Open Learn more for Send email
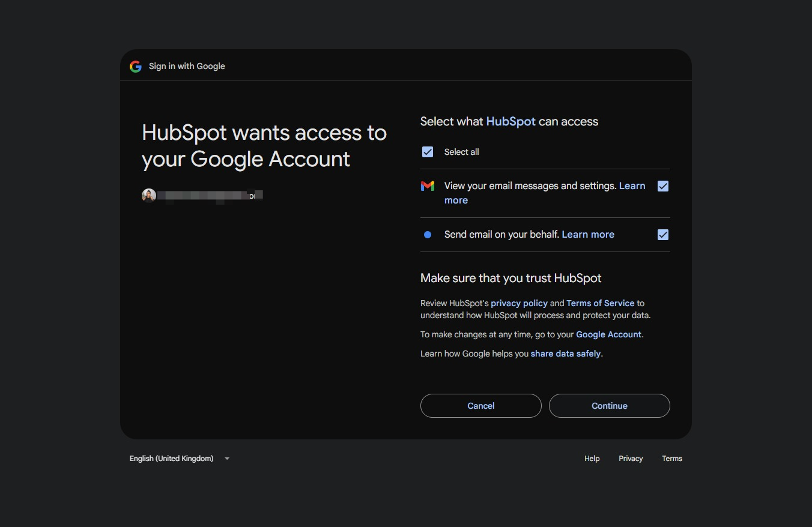Viewport: 812px width, 527px height. (x=588, y=235)
